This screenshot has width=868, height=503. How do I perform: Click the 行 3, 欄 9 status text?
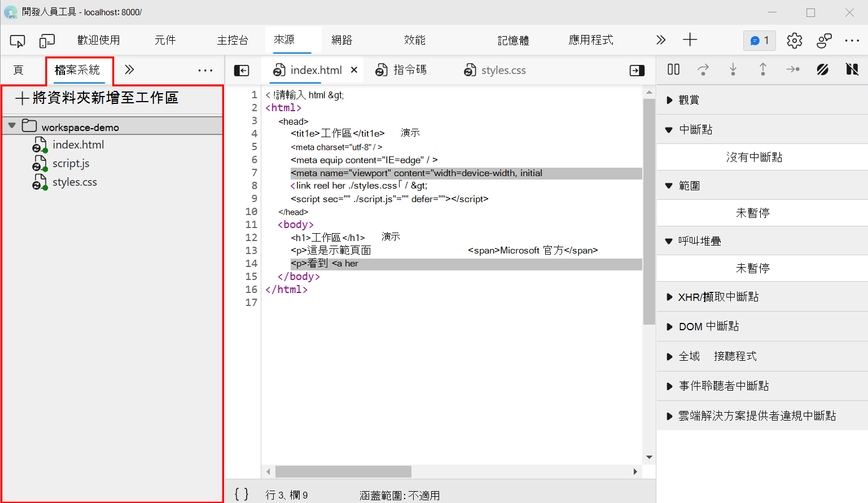287,495
